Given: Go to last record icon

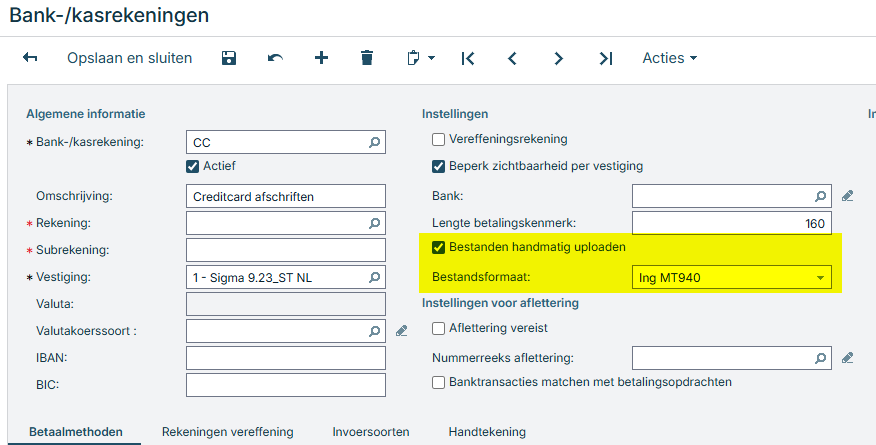Looking at the screenshot, I should point(606,58).
